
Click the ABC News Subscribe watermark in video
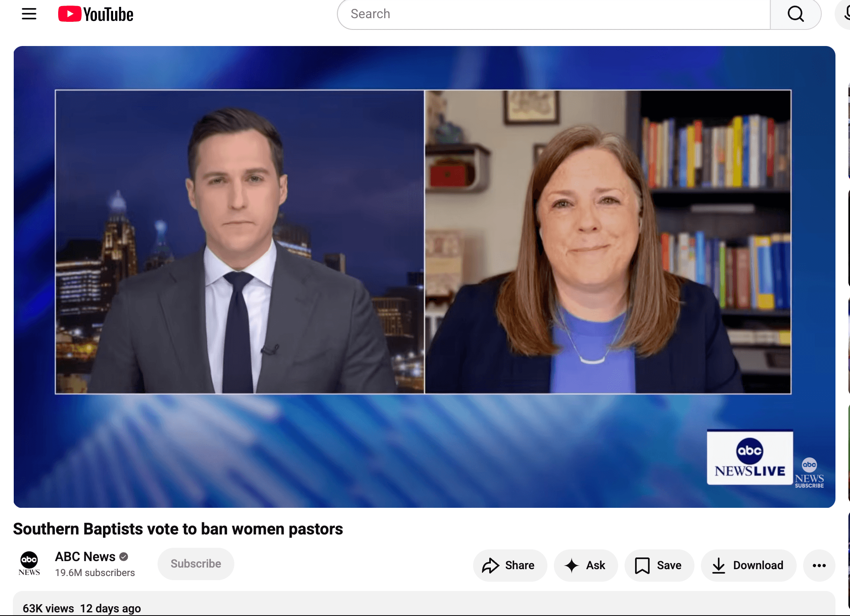coord(809,473)
